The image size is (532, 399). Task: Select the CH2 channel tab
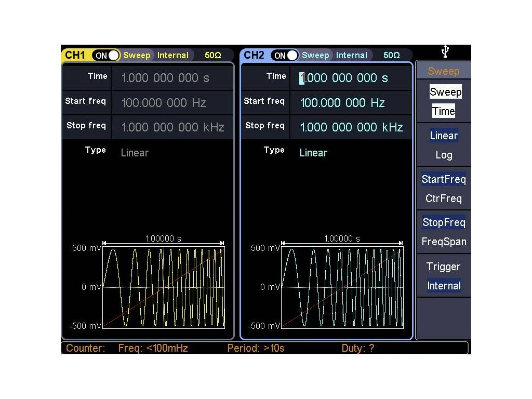pyautogui.click(x=254, y=55)
